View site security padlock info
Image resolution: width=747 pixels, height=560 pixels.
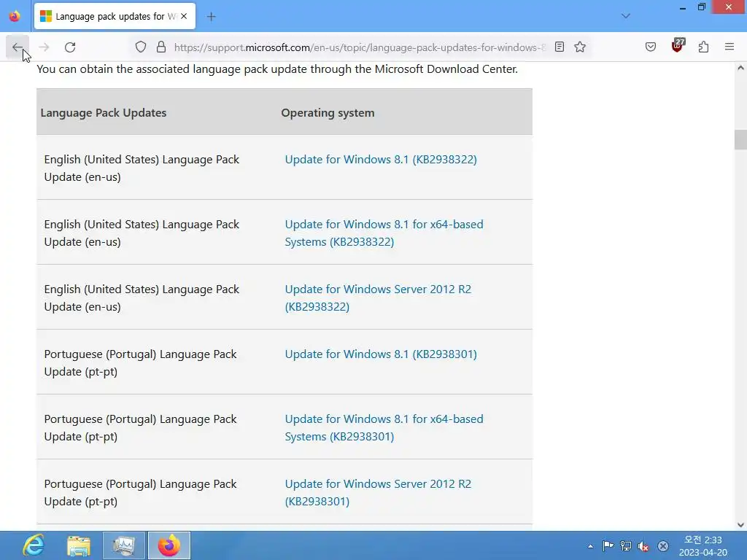pos(161,47)
